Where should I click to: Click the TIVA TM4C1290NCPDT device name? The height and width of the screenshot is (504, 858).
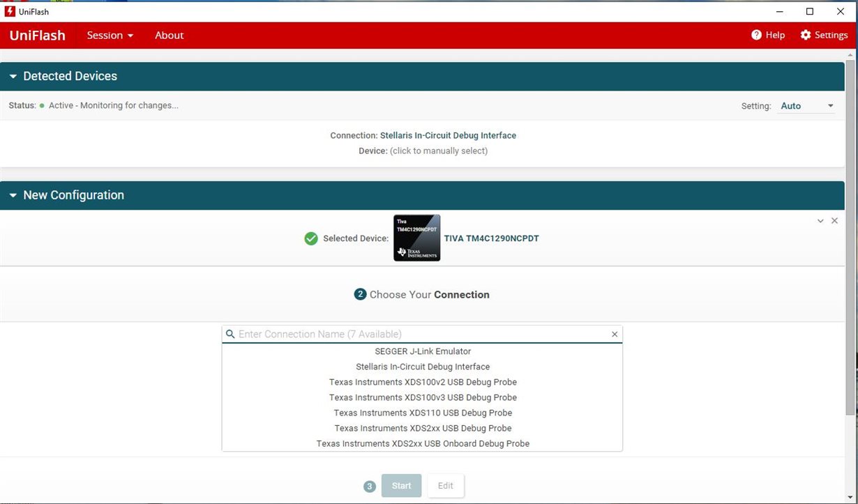click(x=491, y=238)
